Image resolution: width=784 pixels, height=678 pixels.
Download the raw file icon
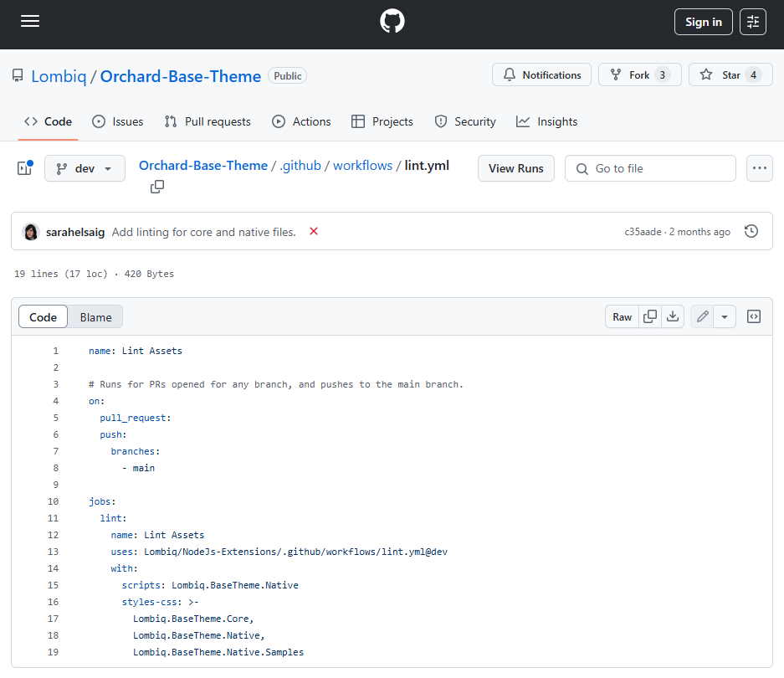coord(673,316)
